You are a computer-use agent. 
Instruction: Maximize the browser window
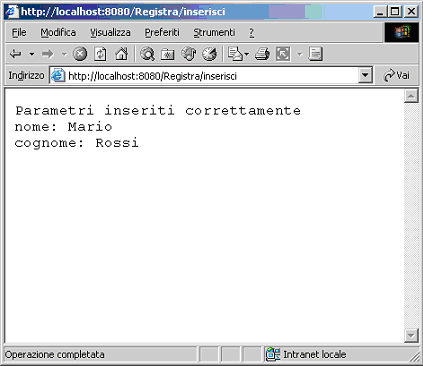coord(395,12)
